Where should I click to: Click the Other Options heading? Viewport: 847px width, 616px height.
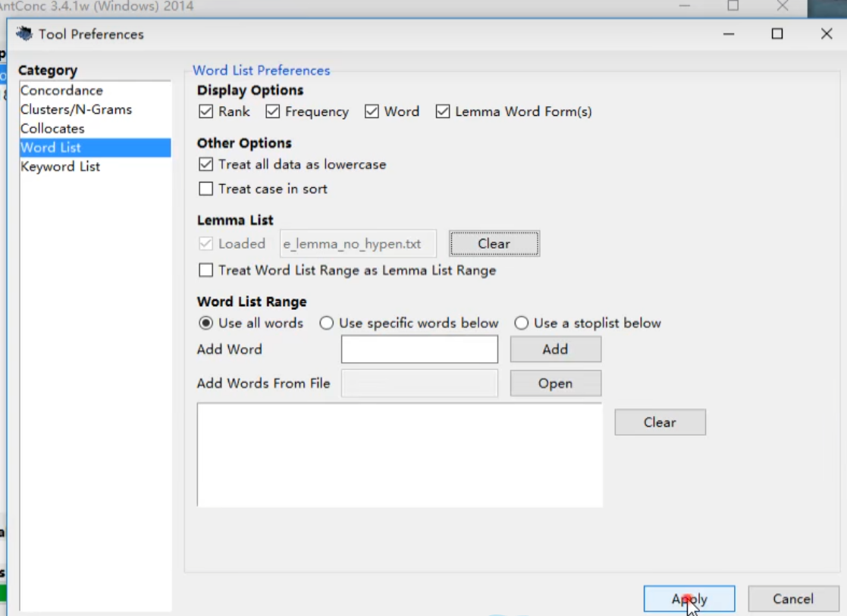(244, 143)
